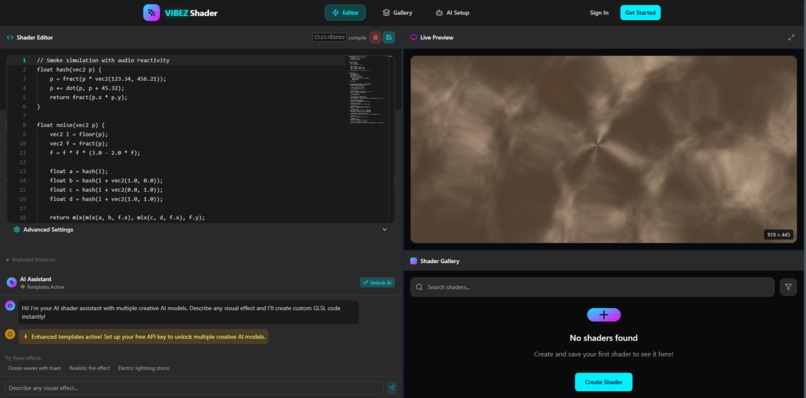Viewport: 806px width, 398px height.
Task: Click the Templates Active status text
Action: coord(45,287)
